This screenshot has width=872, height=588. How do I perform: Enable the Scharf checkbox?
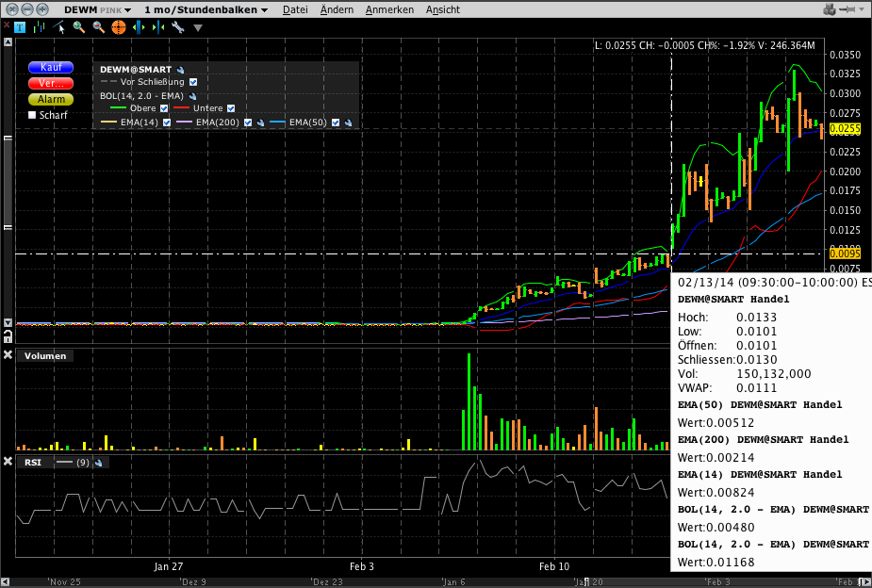(32, 115)
